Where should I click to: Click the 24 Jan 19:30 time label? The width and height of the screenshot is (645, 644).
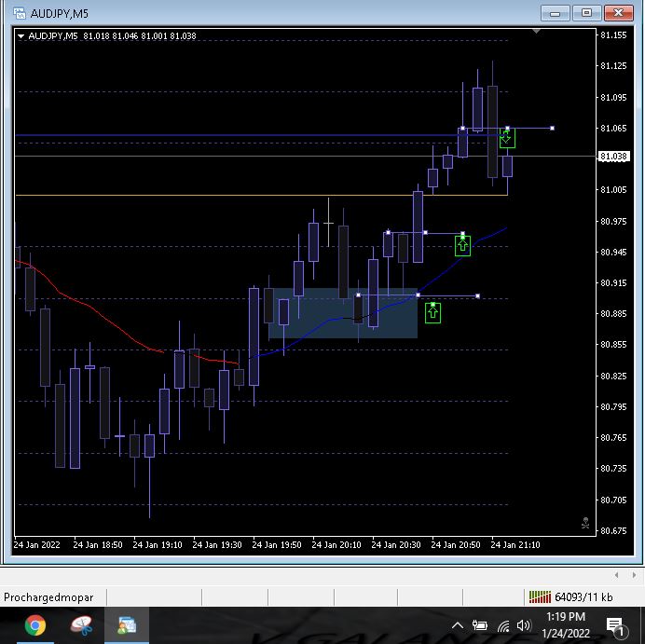tap(217, 545)
